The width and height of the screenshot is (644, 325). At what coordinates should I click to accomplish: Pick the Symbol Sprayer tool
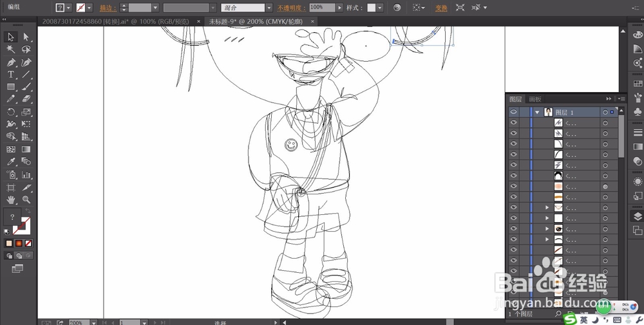[11, 175]
